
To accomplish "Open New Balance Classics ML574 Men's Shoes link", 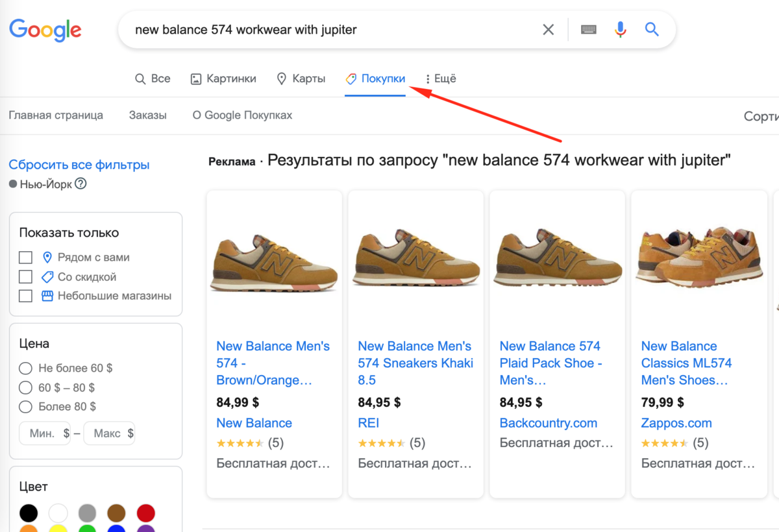I will pos(687,363).
